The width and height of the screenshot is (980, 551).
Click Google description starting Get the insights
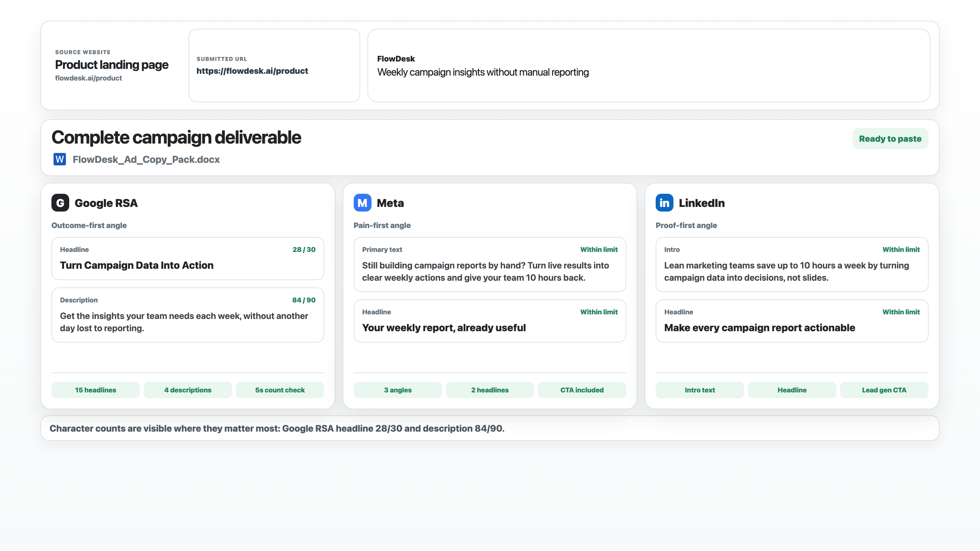[x=184, y=322]
